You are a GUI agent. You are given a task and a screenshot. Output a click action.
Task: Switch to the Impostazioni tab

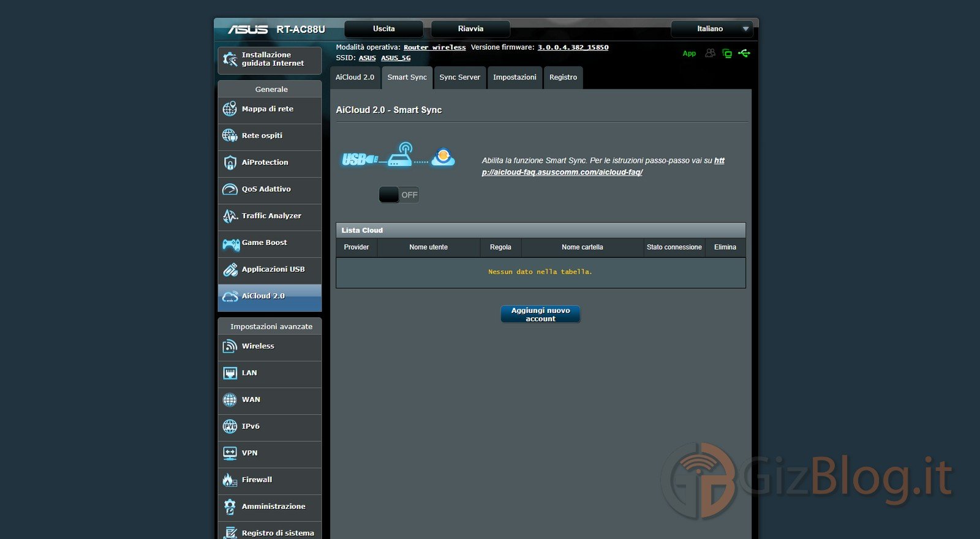514,78
